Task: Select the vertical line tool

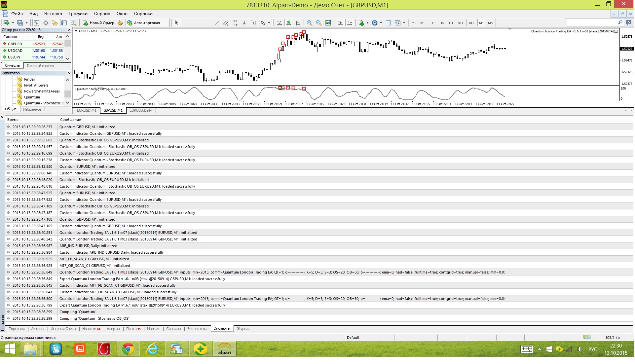Action: click(198, 23)
